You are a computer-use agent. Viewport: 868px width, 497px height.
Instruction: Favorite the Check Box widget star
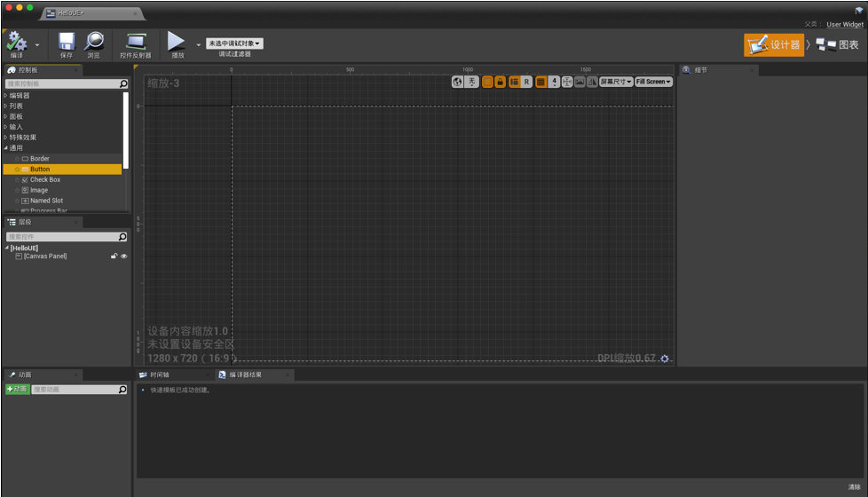coord(17,180)
